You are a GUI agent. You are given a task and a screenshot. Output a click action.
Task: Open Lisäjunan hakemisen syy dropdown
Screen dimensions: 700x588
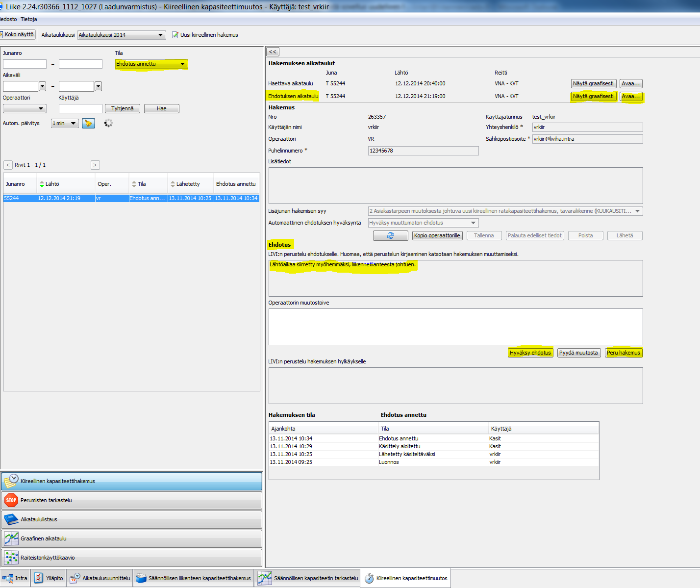505,211
